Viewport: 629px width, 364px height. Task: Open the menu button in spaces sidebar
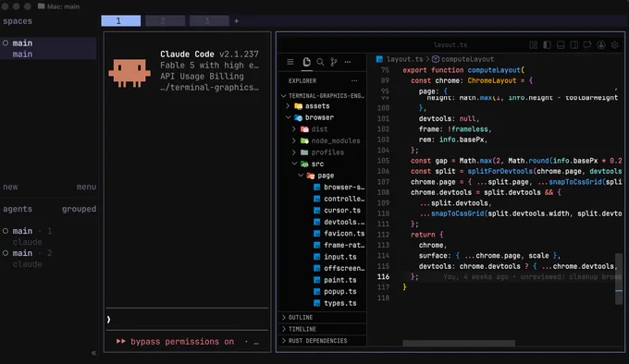[x=86, y=187]
